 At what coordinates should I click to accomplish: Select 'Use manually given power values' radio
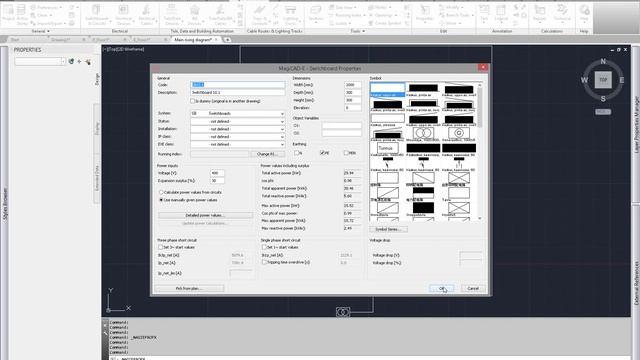(x=161, y=200)
